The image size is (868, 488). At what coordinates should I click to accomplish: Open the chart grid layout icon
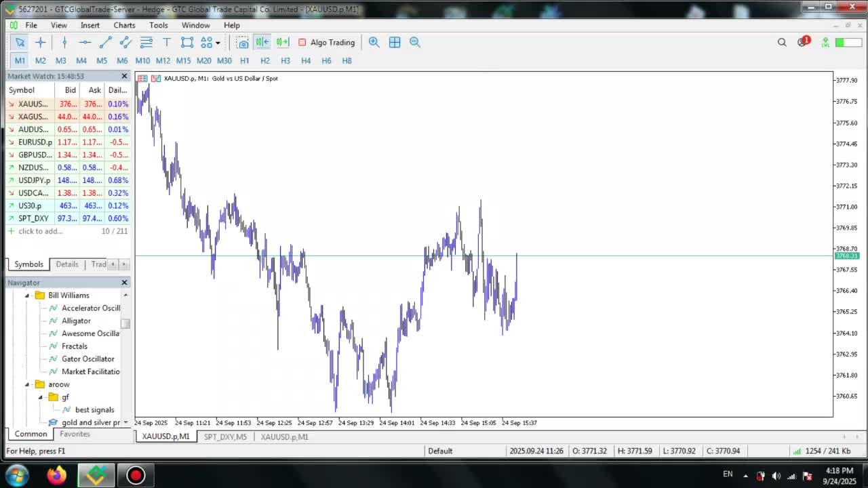click(395, 43)
